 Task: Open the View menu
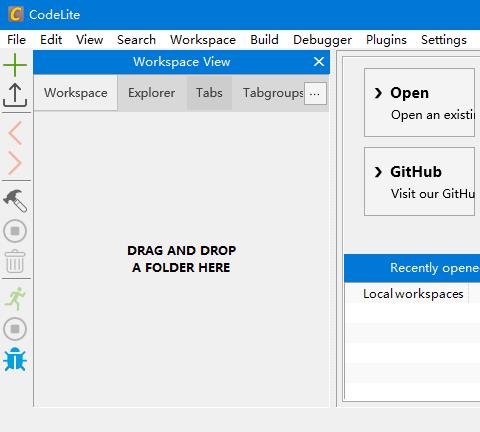coord(89,40)
